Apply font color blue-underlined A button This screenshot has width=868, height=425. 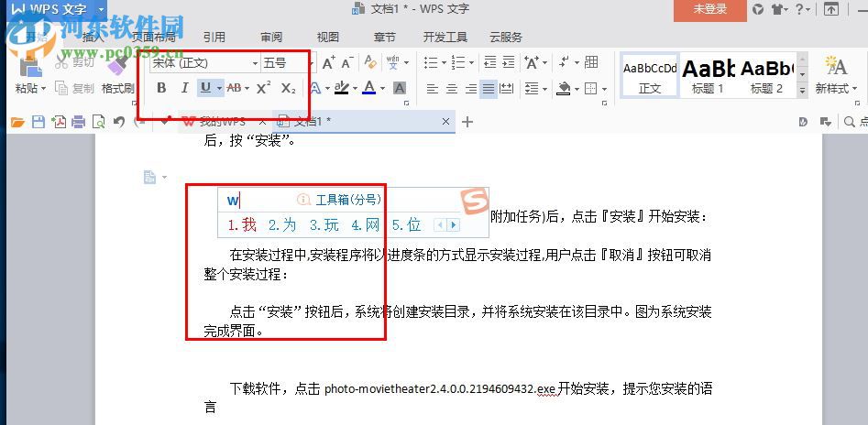pyautogui.click(x=369, y=88)
